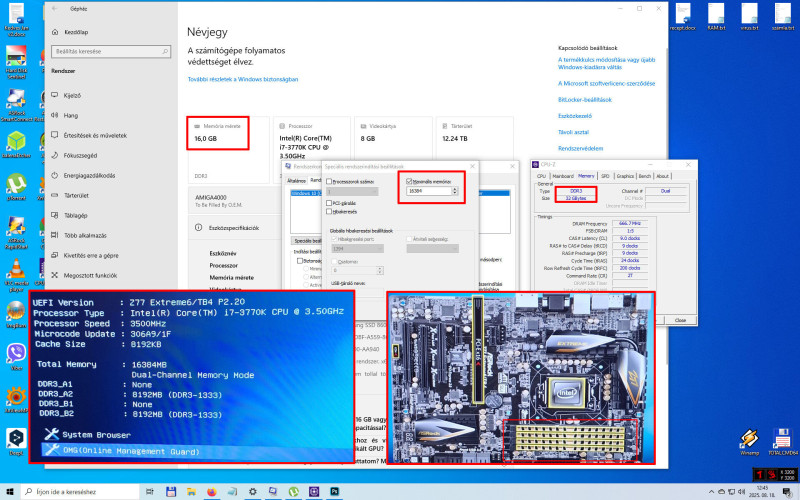The height and width of the screenshot is (500, 800).
Task: Open Megosztott funkciók shared experiences settings
Action: pyautogui.click(x=84, y=275)
